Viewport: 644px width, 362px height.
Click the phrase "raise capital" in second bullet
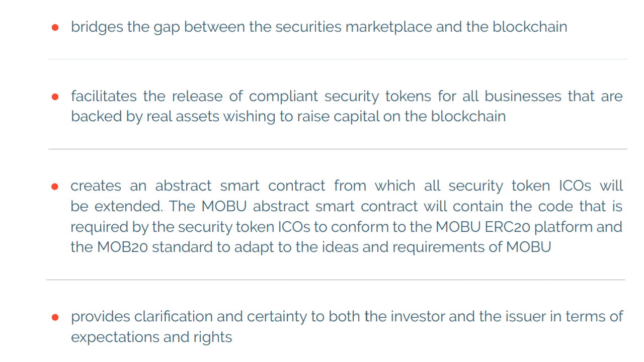[332, 116]
